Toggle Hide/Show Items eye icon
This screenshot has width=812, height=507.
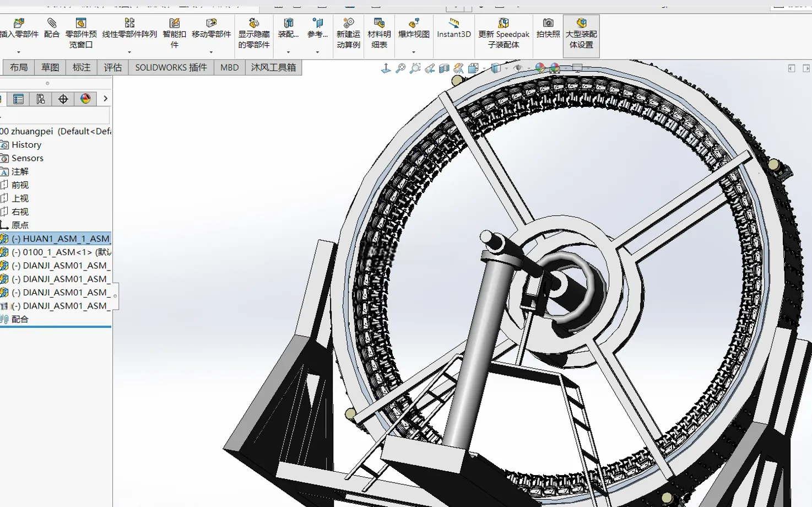518,68
